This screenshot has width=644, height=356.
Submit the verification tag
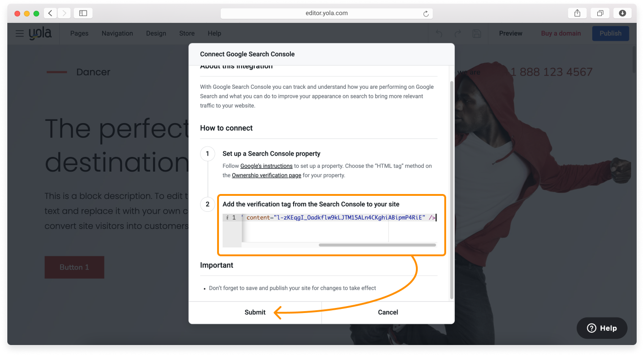(255, 312)
